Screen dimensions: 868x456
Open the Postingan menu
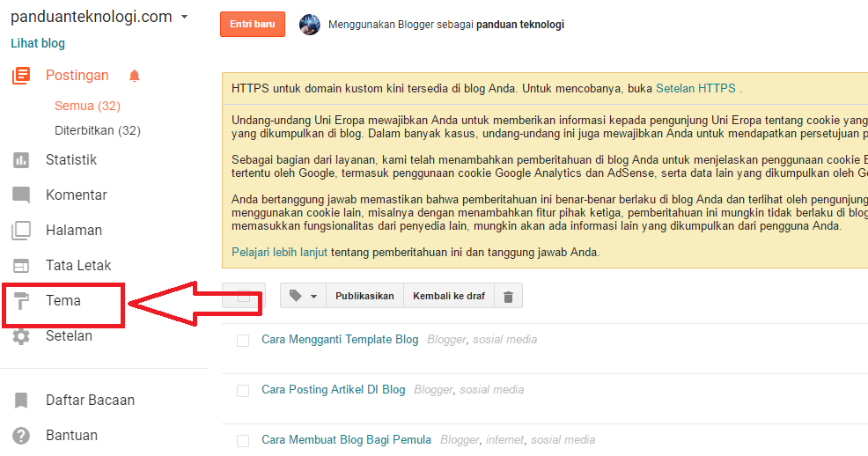point(77,75)
